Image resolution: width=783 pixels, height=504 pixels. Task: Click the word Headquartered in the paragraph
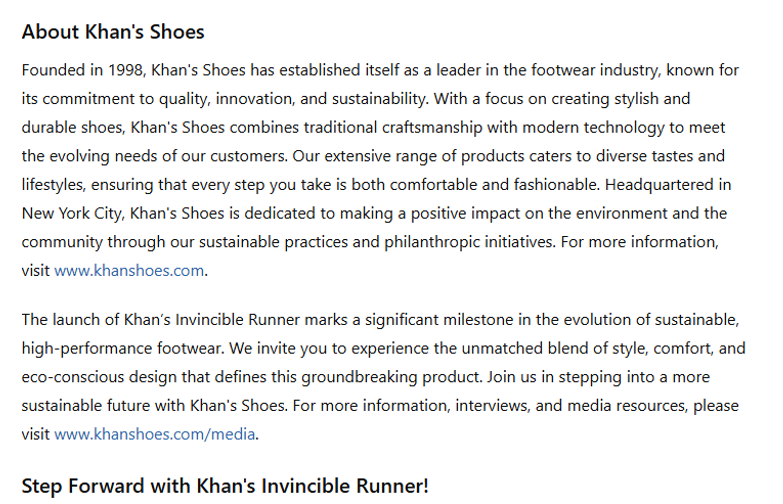[659, 185]
